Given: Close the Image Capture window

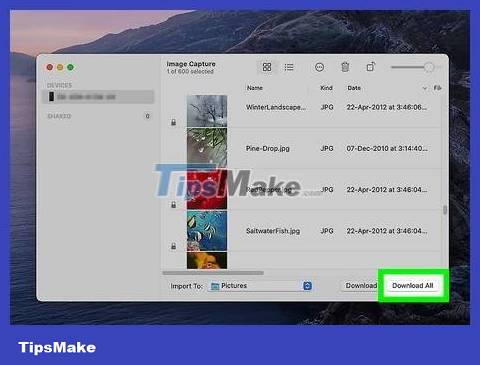Looking at the screenshot, I should pos(50,67).
